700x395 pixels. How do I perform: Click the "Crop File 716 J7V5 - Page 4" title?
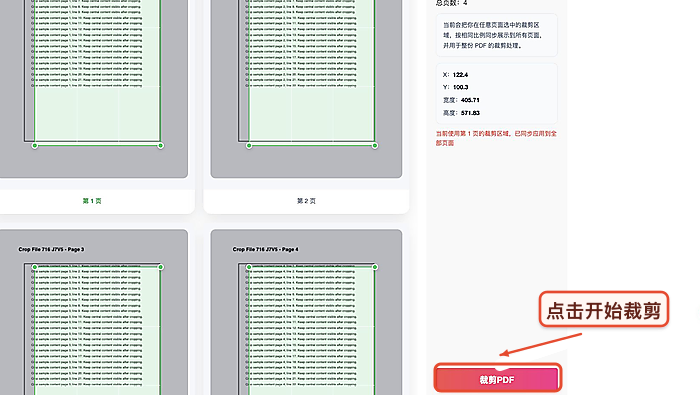[x=266, y=249]
